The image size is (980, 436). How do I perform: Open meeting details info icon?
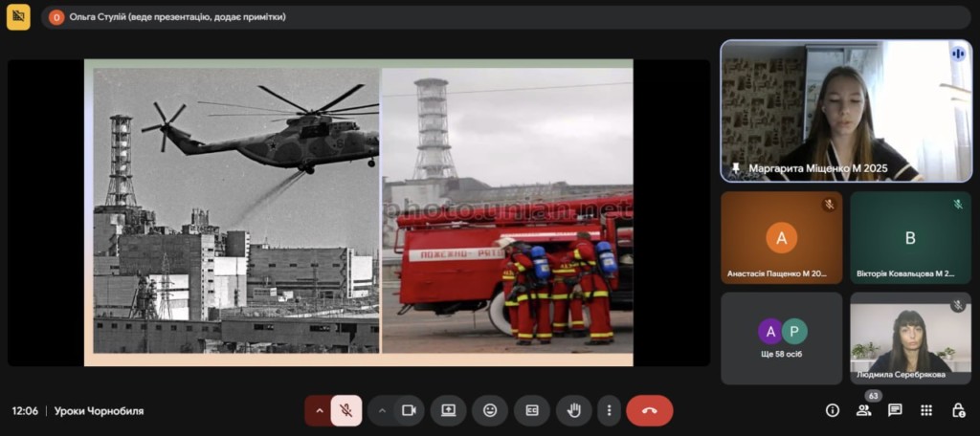833,410
